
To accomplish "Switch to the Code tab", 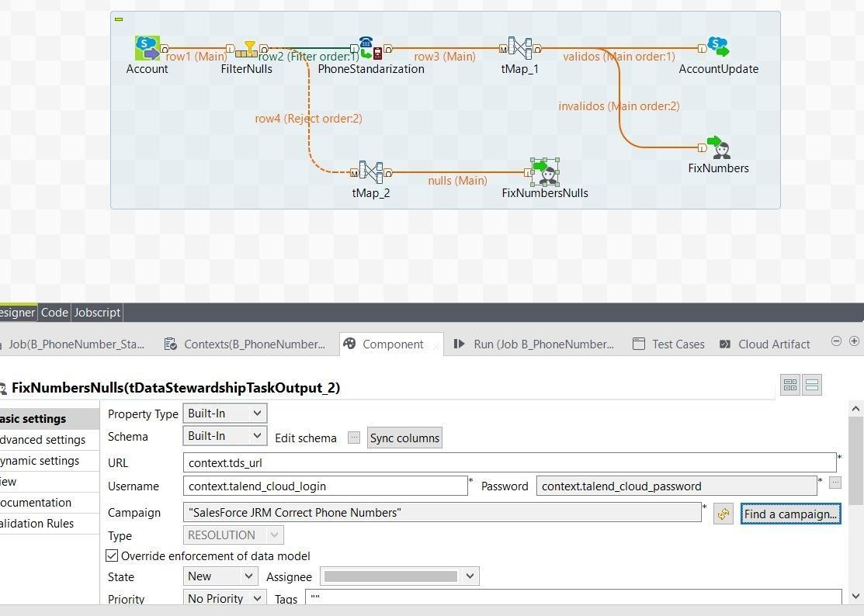I will [x=54, y=312].
